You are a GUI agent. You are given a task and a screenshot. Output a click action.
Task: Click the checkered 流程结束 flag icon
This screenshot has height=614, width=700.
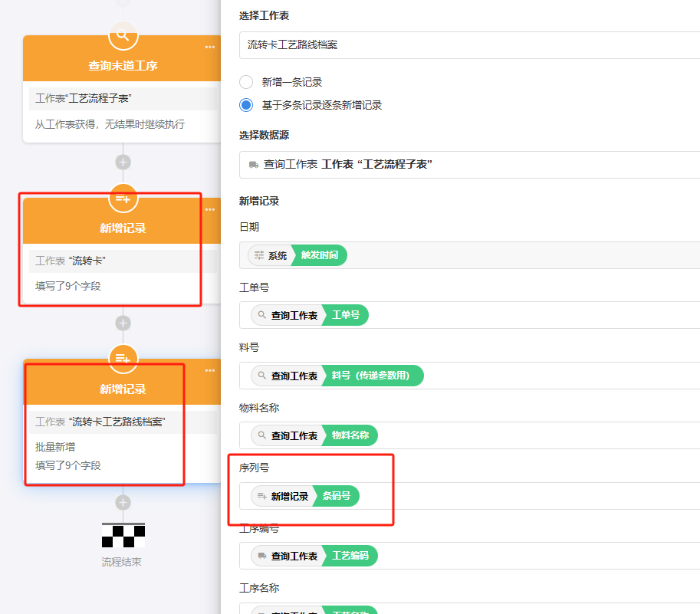tap(123, 535)
